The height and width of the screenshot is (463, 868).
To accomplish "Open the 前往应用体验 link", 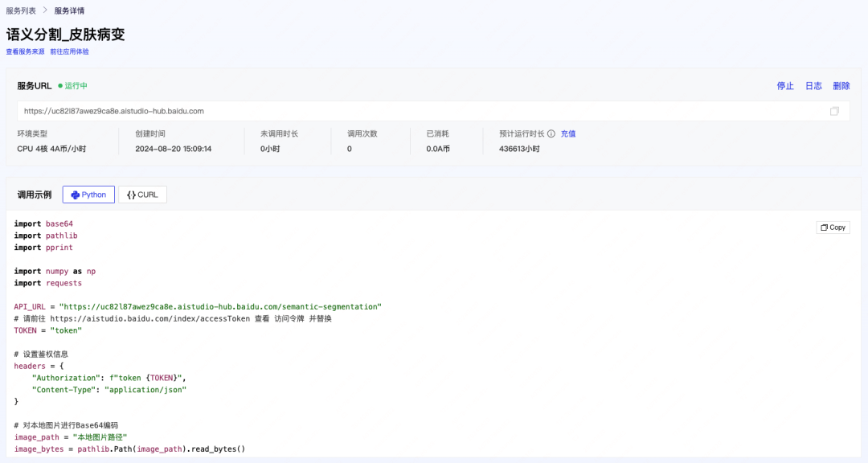I will coord(69,51).
